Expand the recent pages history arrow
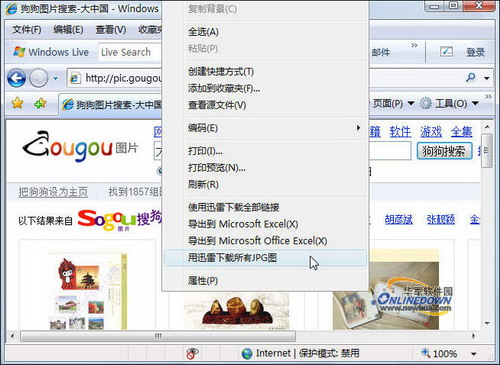This screenshot has height=365, width=500. click(x=55, y=78)
